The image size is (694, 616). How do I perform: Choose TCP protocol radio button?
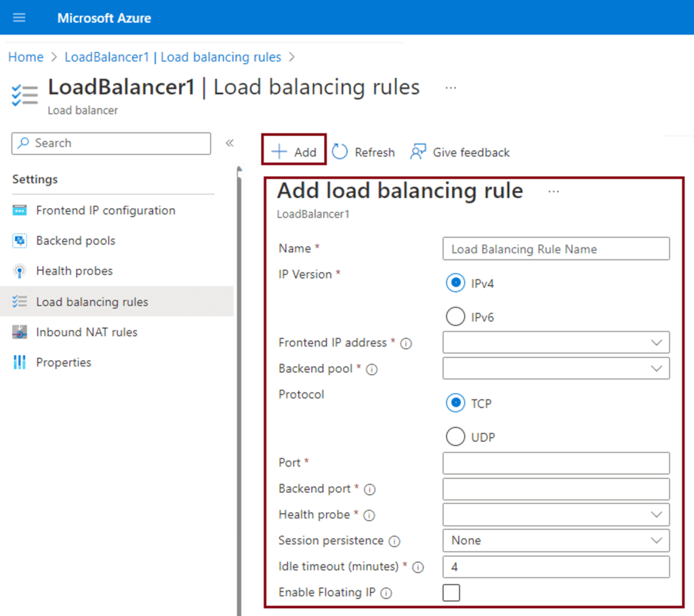[x=455, y=403]
